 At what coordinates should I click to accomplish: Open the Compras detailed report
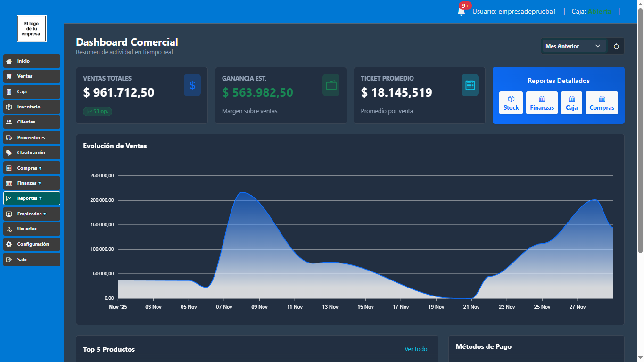602,103
